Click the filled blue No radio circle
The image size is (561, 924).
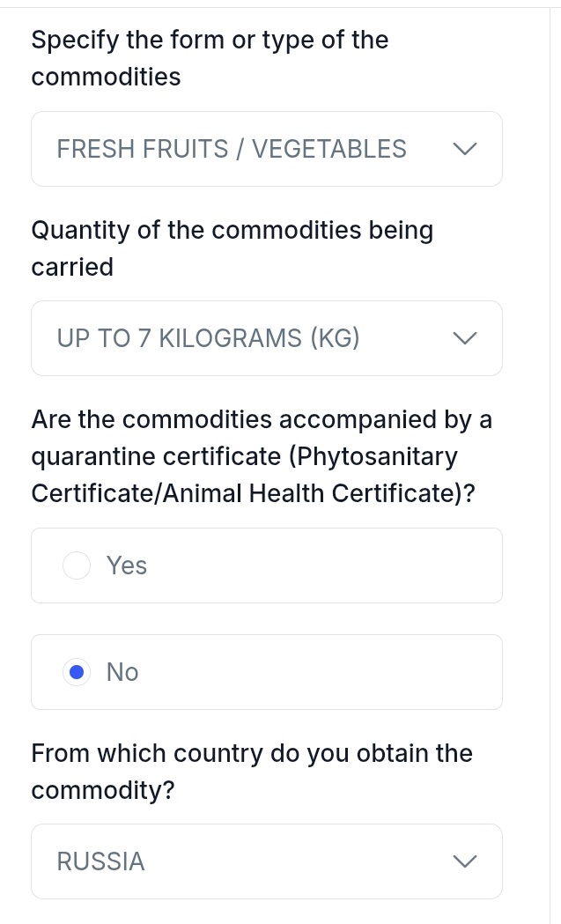[77, 672]
